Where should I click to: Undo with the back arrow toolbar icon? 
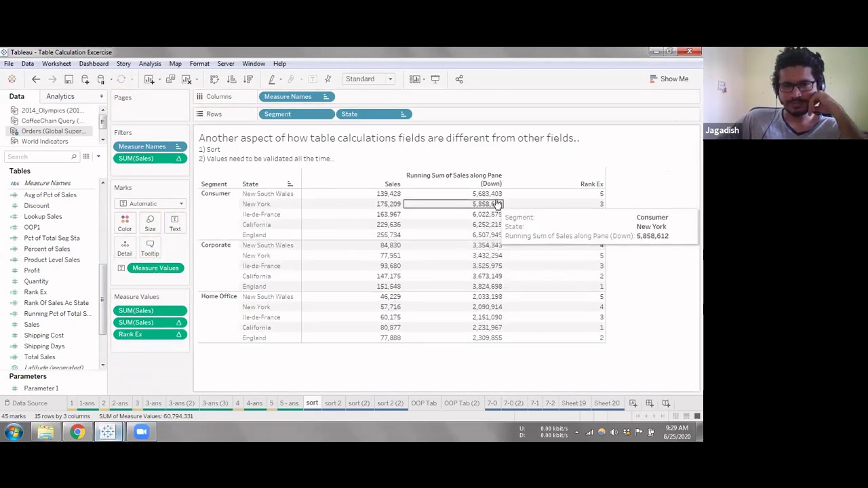point(36,79)
